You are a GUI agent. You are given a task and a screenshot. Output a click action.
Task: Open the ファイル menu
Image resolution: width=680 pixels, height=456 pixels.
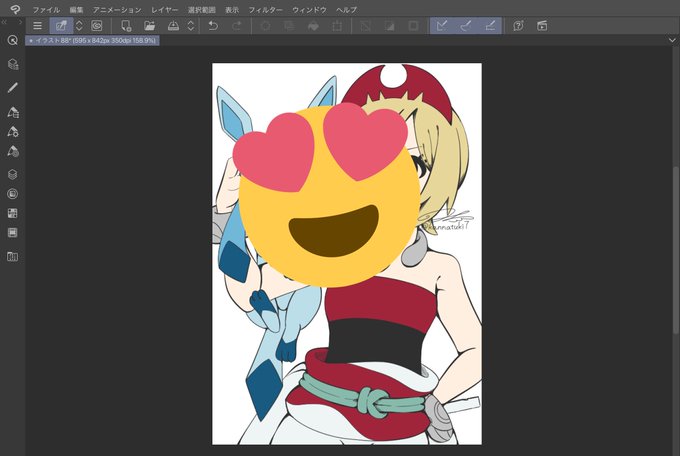point(46,10)
